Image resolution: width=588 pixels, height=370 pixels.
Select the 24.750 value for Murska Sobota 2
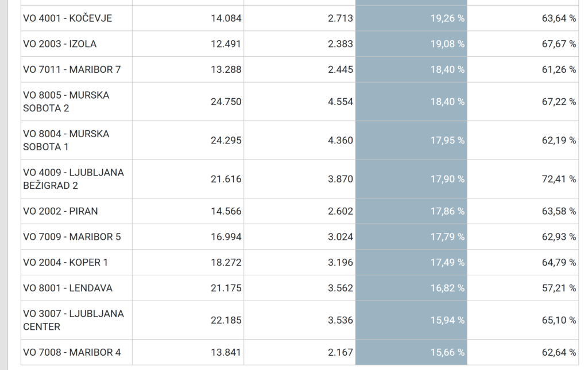click(x=226, y=102)
